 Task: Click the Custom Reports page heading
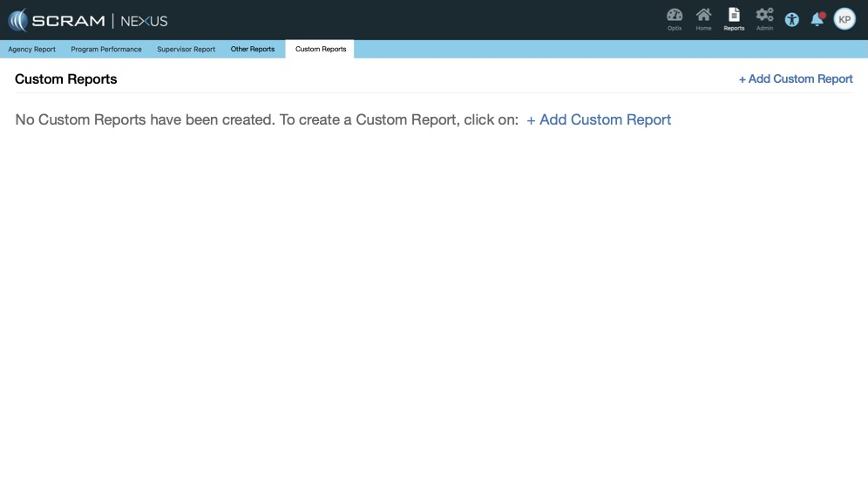click(x=66, y=79)
